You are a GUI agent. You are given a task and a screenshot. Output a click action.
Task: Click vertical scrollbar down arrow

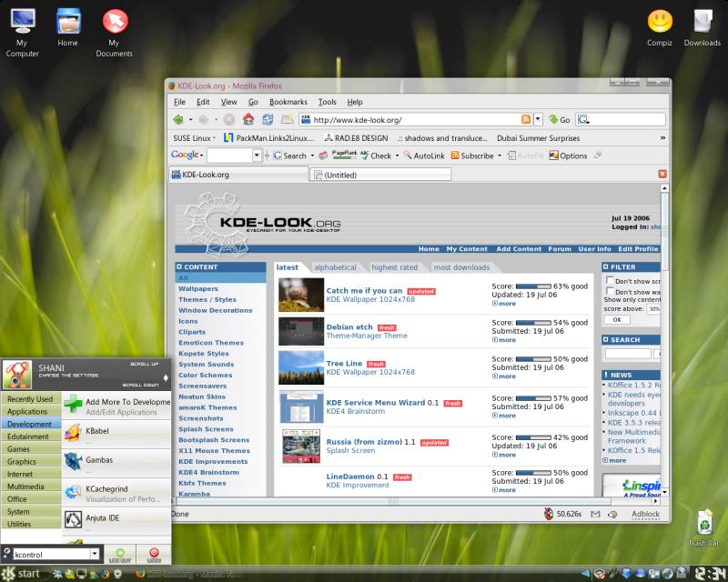(665, 491)
